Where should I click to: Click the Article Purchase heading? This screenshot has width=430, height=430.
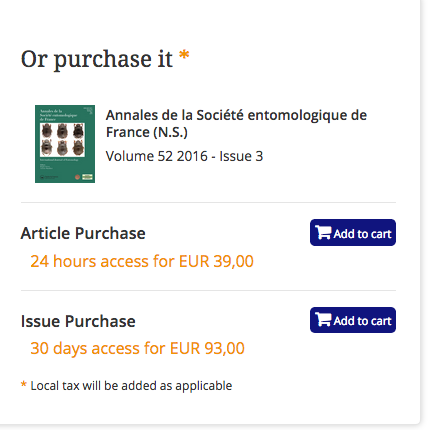[83, 233]
